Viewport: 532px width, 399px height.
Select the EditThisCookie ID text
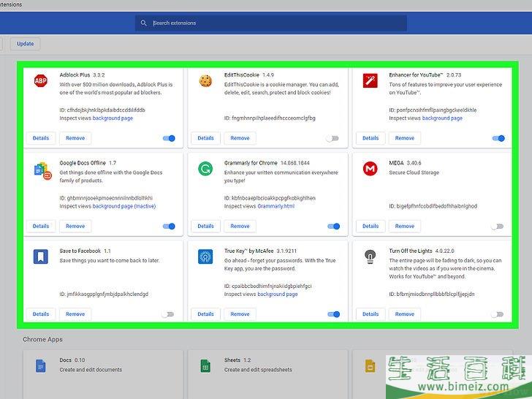click(270, 118)
